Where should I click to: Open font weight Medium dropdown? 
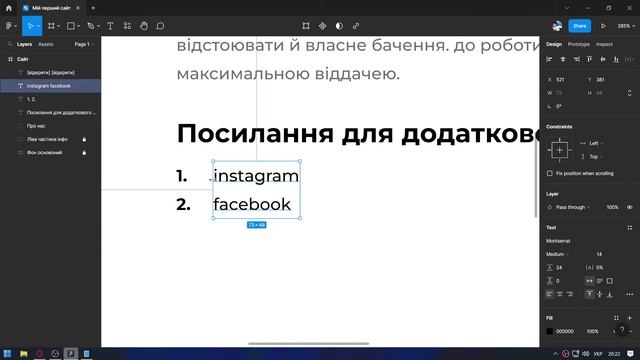(x=558, y=254)
